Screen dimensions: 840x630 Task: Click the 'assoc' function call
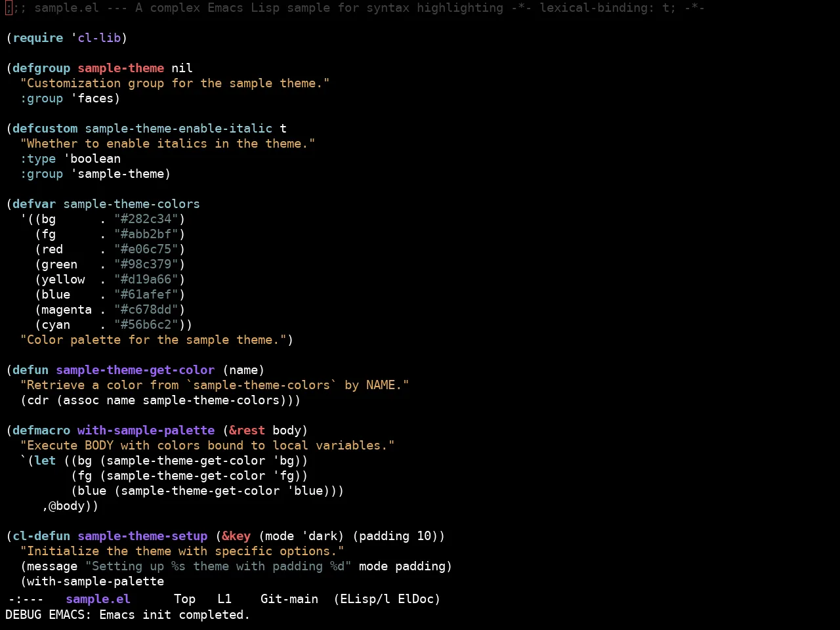[x=81, y=400]
